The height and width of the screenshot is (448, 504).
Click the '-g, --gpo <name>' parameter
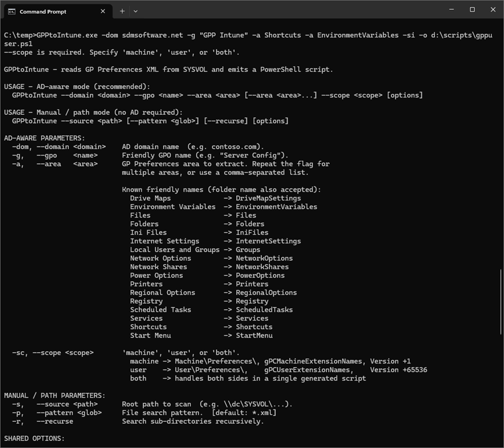[55, 156]
